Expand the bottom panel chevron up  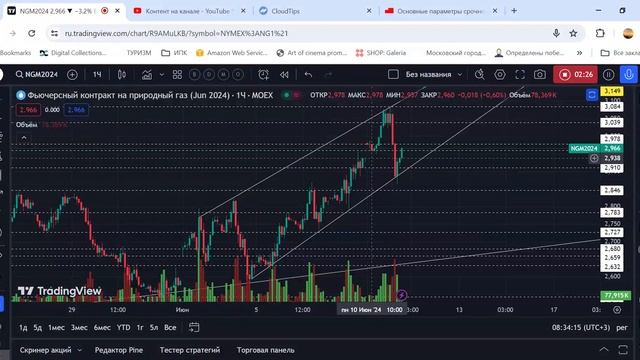[604, 350]
